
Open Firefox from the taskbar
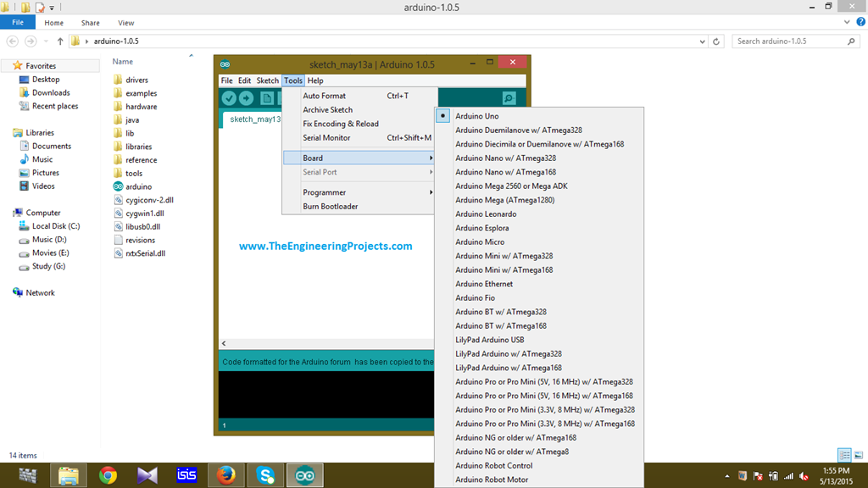[x=225, y=475]
